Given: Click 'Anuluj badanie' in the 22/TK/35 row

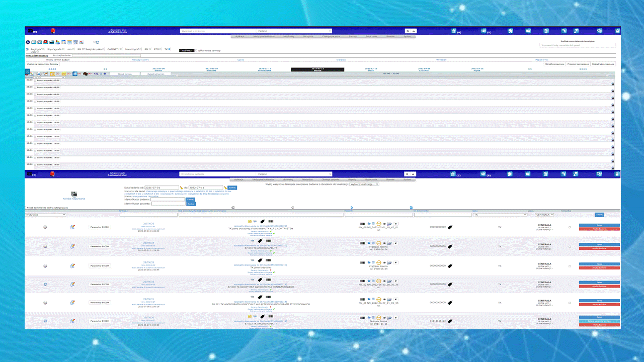Looking at the screenshot, I should (x=599, y=229).
